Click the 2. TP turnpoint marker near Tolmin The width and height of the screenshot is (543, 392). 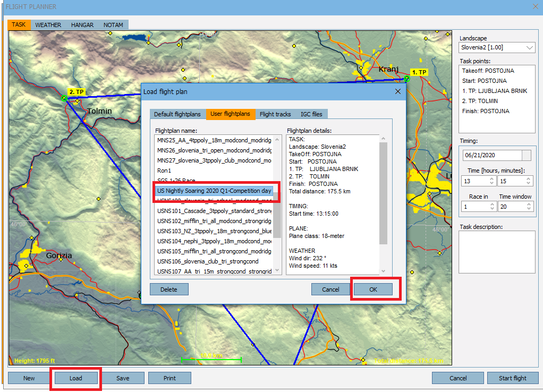pyautogui.click(x=64, y=98)
